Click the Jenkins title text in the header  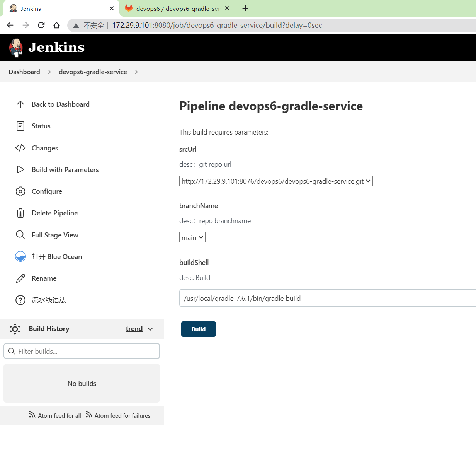56,47
